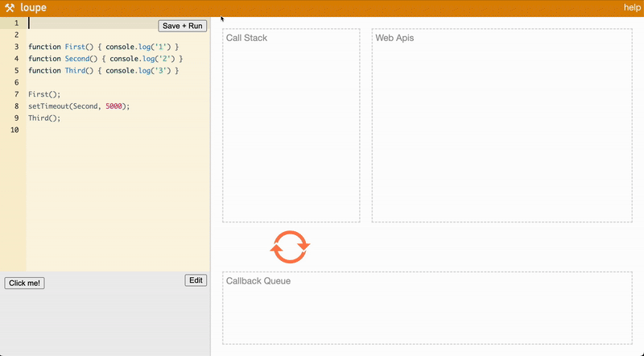This screenshot has width=644, height=356.
Task: Click the Edit button below code editor
Action: click(x=196, y=280)
